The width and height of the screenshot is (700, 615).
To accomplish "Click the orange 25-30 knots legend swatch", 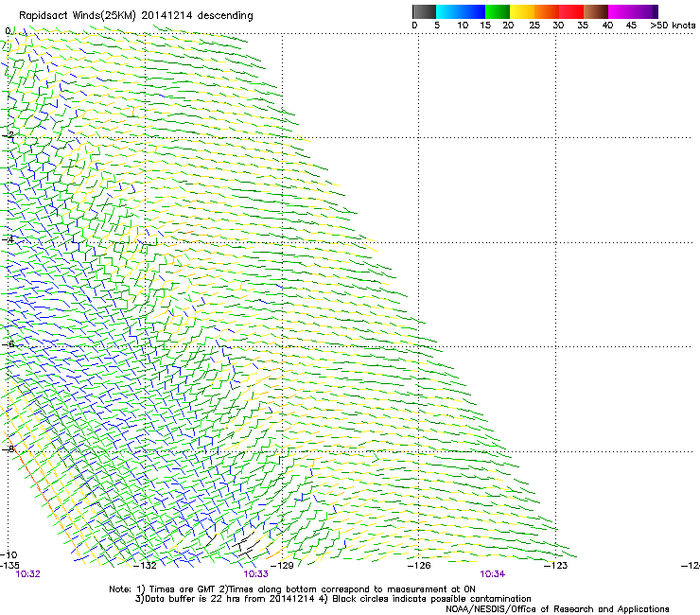I will tap(547, 11).
